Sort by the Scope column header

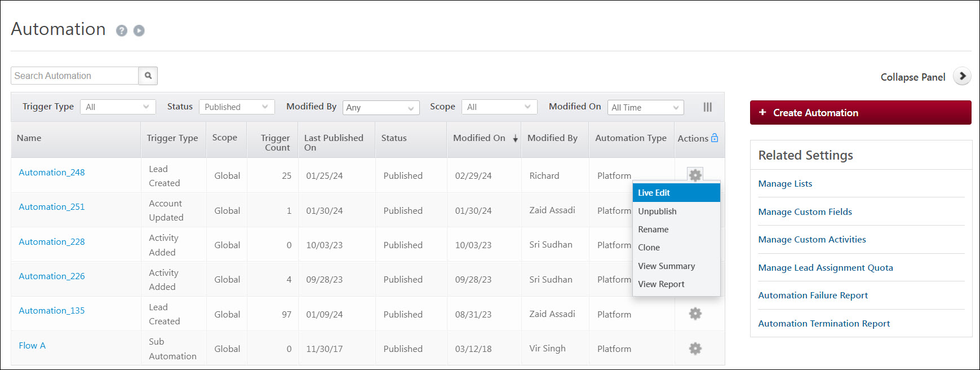224,137
